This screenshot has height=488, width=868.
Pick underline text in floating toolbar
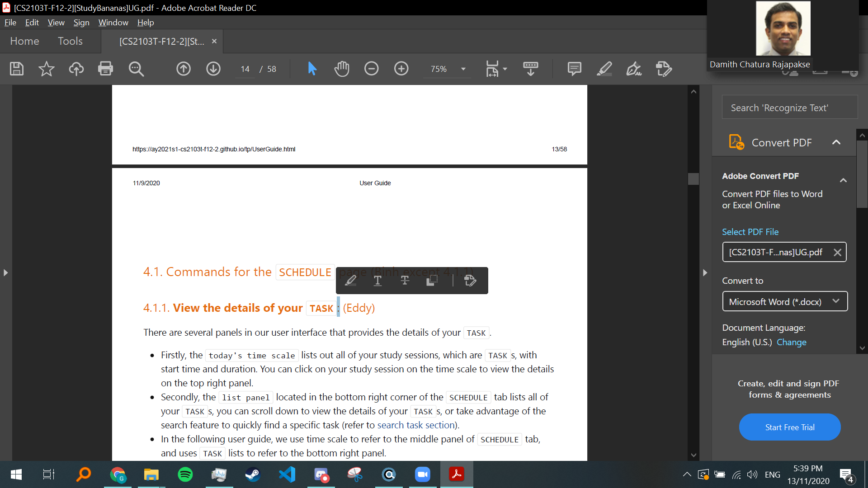pyautogui.click(x=377, y=281)
